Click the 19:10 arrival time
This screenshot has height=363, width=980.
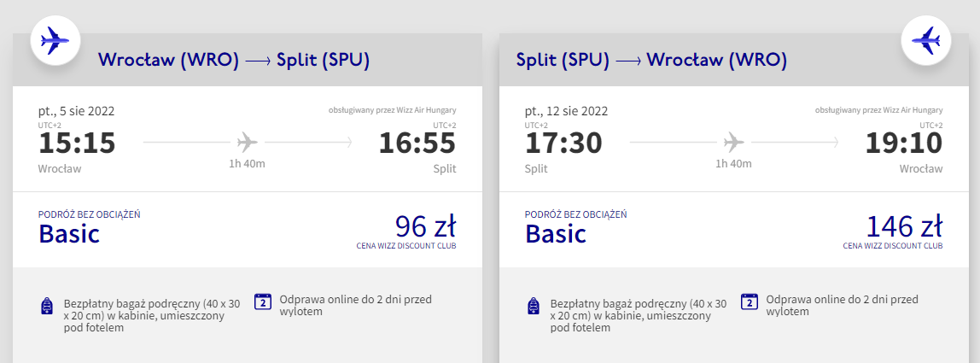click(905, 143)
